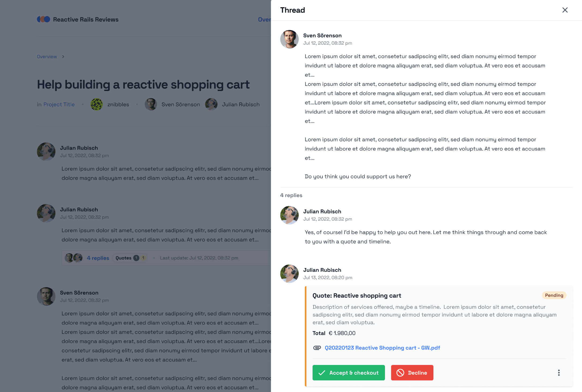The image size is (582, 392).
Task: Open the Project Title link
Action: [x=59, y=104]
